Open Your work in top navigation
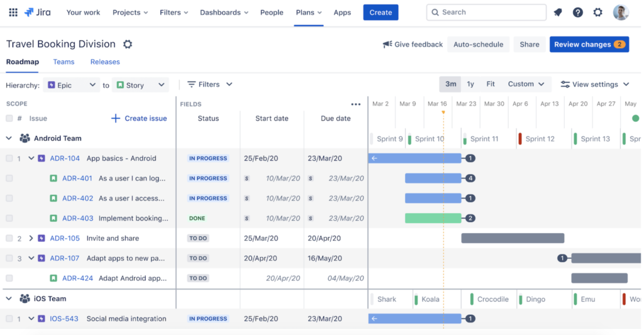Image resolution: width=644 pixels, height=335 pixels. pos(83,13)
